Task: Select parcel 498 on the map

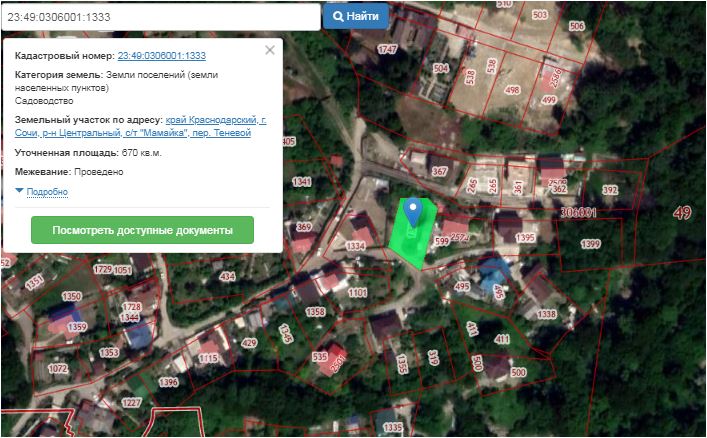Action: point(512,90)
